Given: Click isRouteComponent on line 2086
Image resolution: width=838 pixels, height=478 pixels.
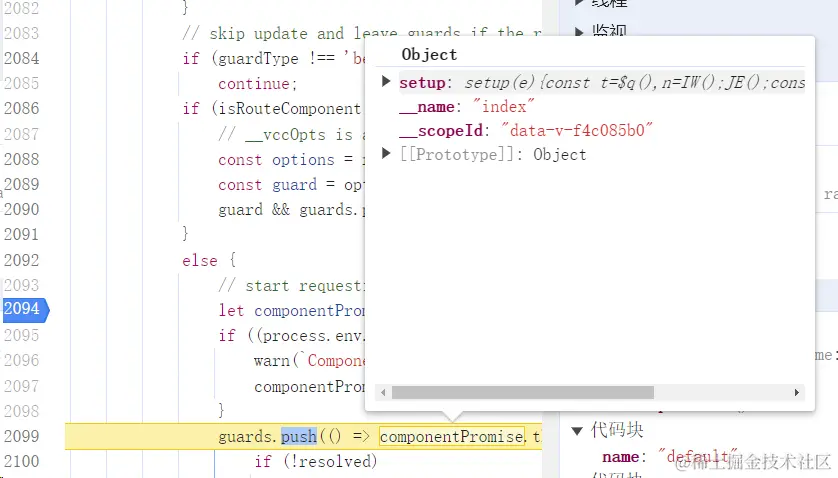Looking at the screenshot, I should [x=289, y=109].
